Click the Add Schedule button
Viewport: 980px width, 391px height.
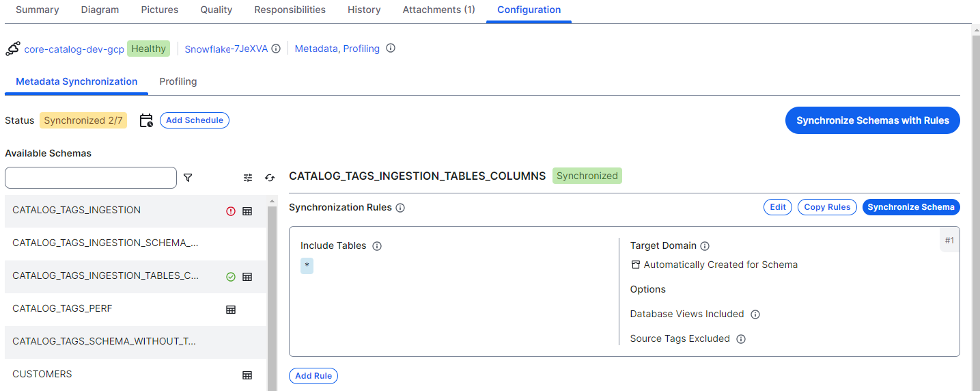pos(195,120)
